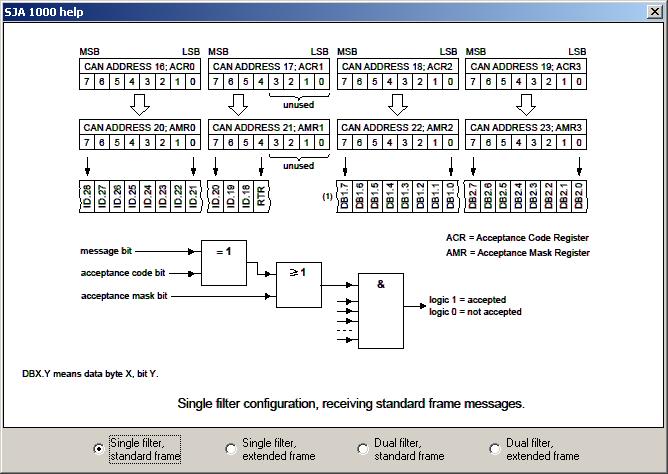668x474 pixels.
Task: Click 'CAN ADDRESS 18; ACR2' register label
Action: pyautogui.click(x=398, y=66)
